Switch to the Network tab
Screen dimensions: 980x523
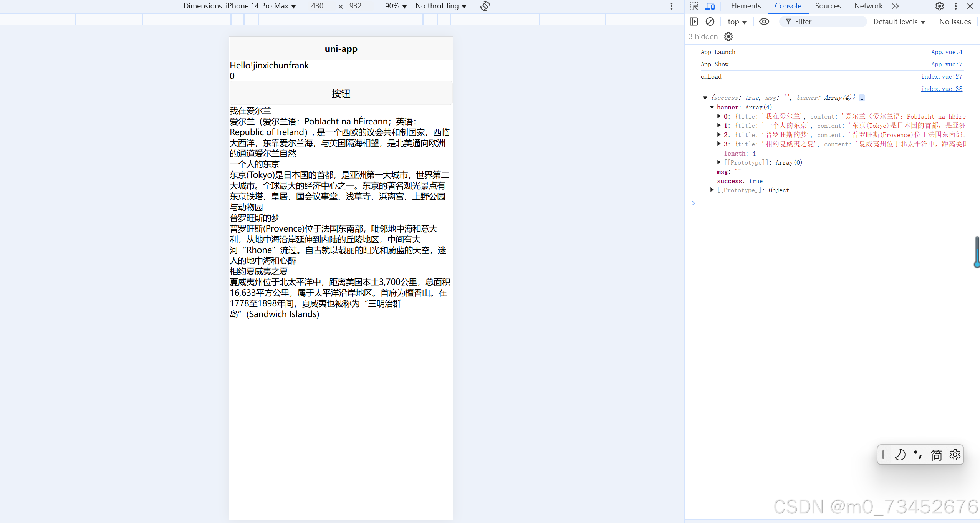click(868, 6)
